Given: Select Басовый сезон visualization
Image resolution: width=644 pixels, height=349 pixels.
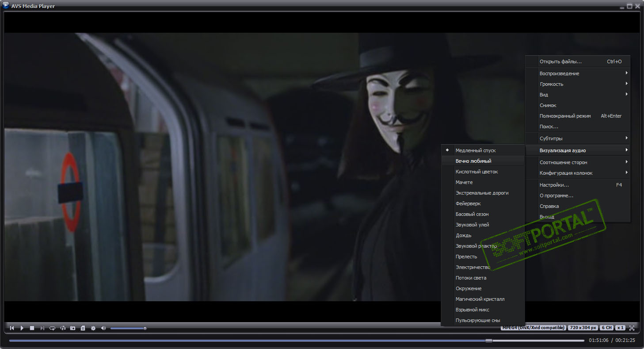Looking at the screenshot, I should 483,214.
